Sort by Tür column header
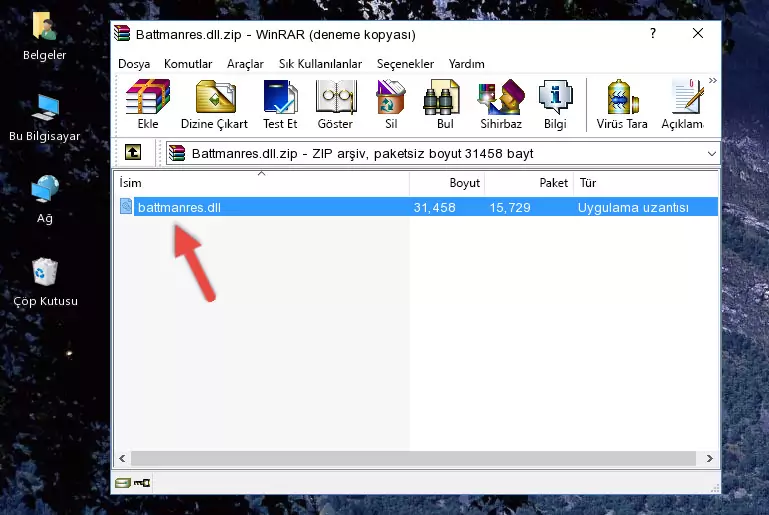The width and height of the screenshot is (769, 515). 646,183
